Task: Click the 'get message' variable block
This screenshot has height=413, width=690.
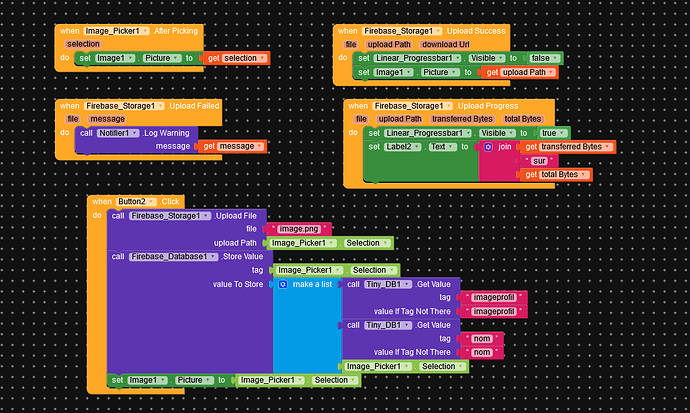Action: (230, 147)
